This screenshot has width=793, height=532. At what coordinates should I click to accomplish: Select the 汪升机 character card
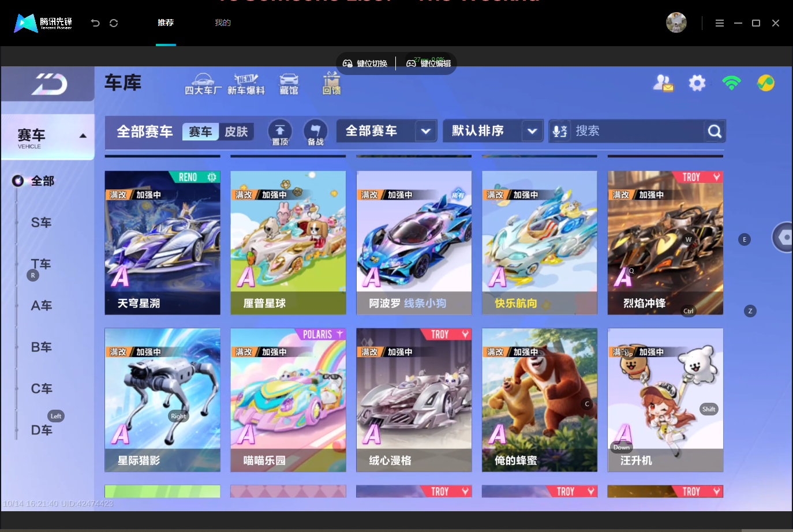pos(665,400)
